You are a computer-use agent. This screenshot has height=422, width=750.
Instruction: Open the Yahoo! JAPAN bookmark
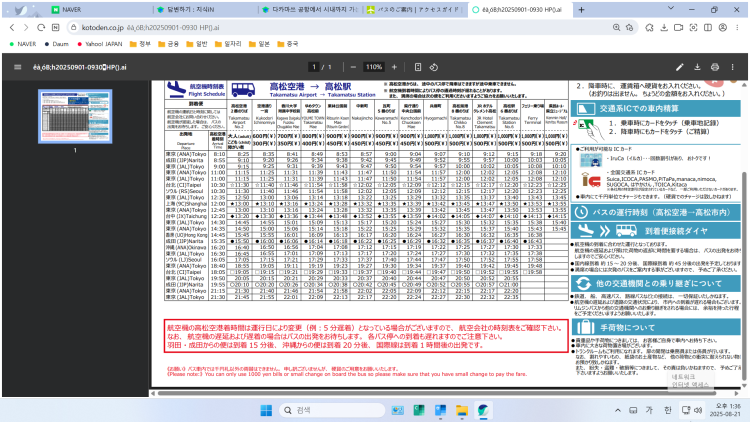coord(99,44)
